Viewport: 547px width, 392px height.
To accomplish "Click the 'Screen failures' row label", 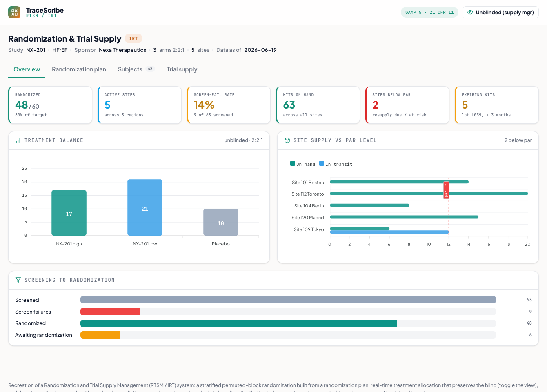I will coord(33,312).
